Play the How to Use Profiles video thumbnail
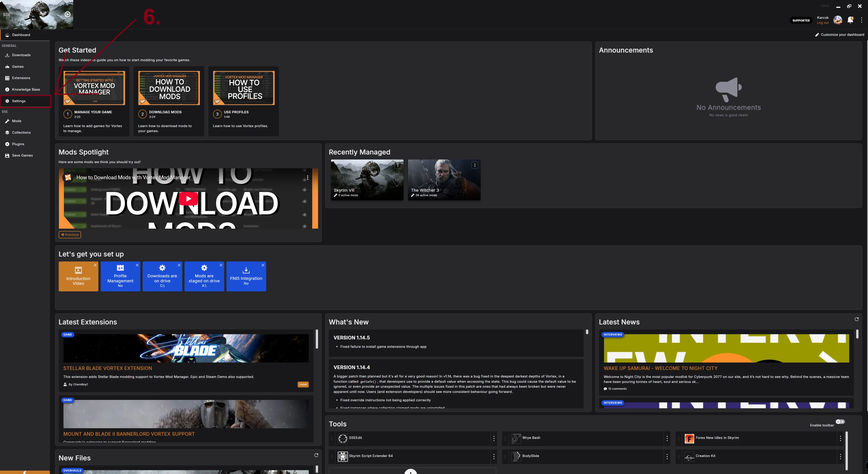 tap(244, 88)
